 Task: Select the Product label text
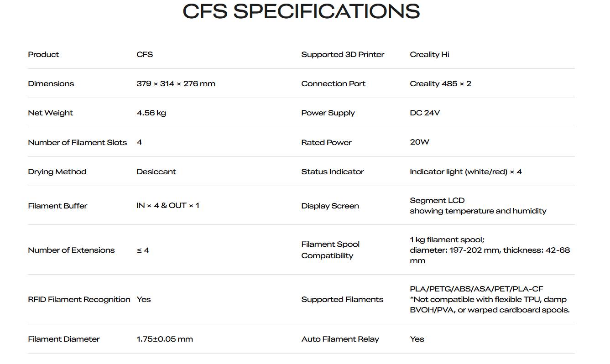tap(43, 54)
